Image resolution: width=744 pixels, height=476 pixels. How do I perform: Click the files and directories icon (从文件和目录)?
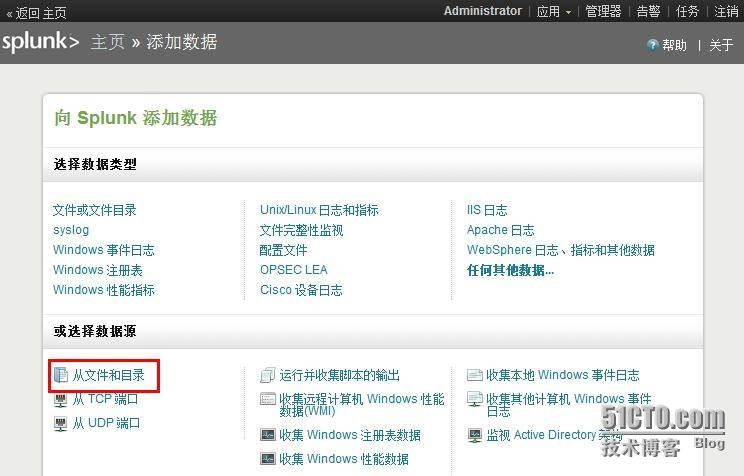pos(61,375)
